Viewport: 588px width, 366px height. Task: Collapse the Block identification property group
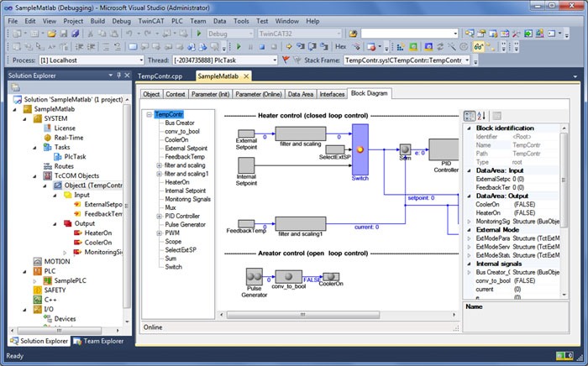tap(469, 128)
